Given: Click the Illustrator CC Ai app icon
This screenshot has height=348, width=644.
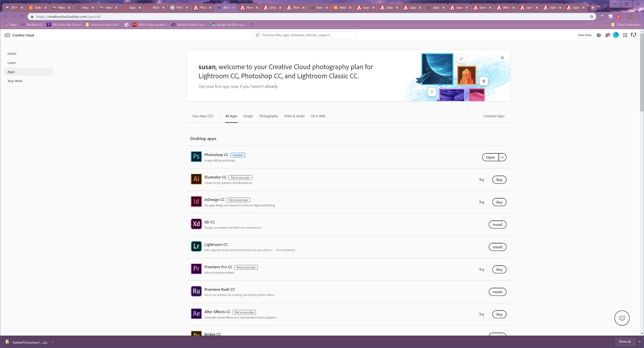Looking at the screenshot, I should coord(196,179).
